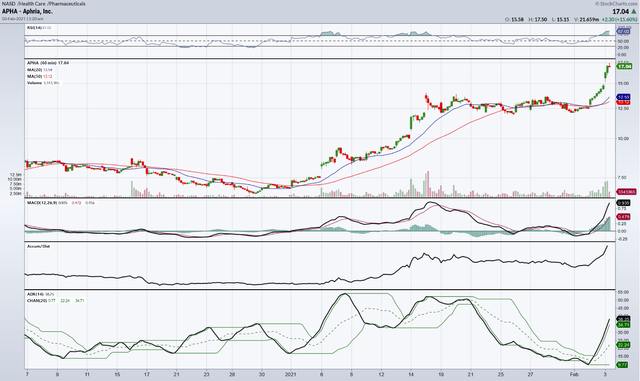Image resolution: width=640 pixels, height=381 pixels.
Task: Click the 10.00 price axis label
Action: pyautogui.click(x=623, y=139)
